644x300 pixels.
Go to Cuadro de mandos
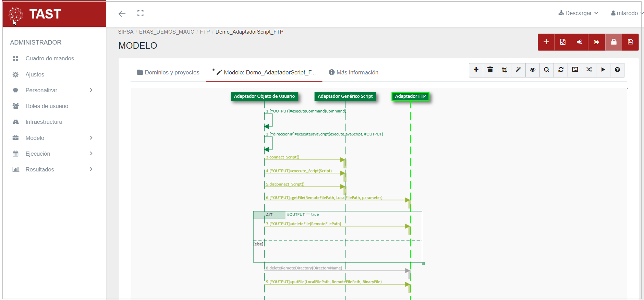(50, 58)
